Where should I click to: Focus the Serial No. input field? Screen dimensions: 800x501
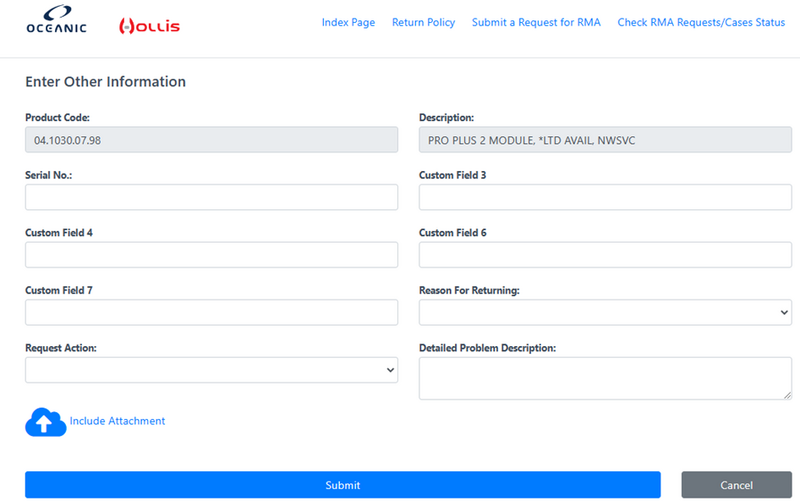tap(211, 198)
